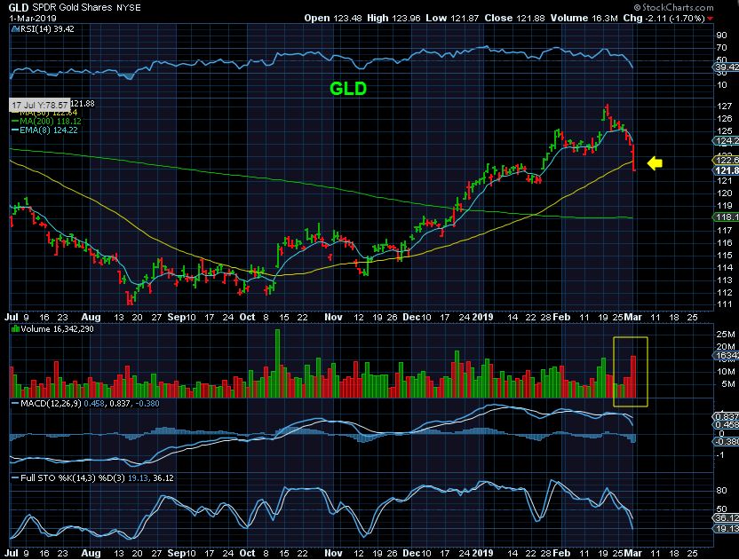
Task: Click the Open 123.48 value
Action: (x=333, y=19)
